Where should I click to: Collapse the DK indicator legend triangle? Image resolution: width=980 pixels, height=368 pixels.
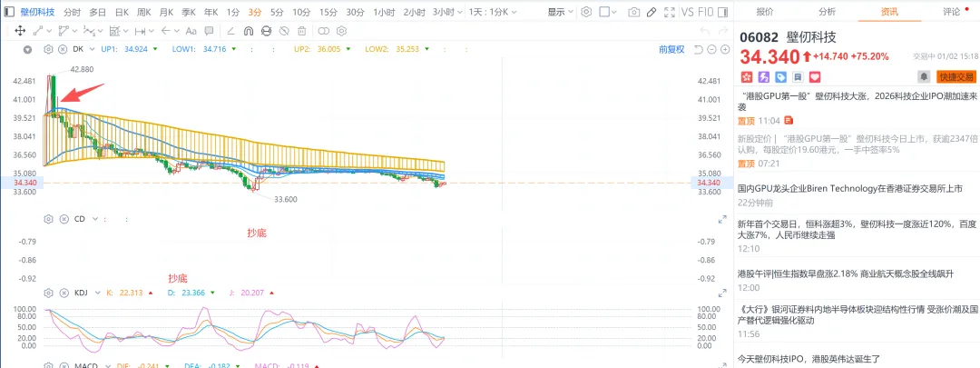[27, 49]
